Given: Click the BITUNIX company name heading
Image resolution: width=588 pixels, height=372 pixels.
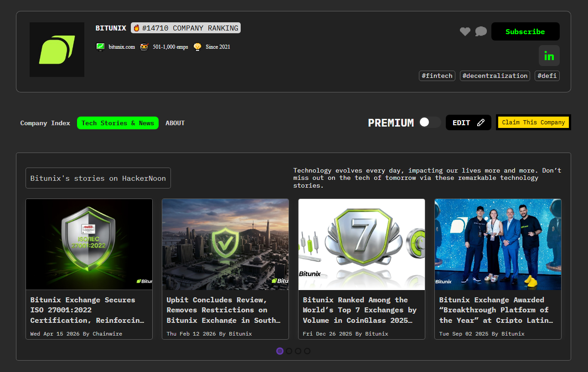Looking at the screenshot, I should (x=111, y=28).
